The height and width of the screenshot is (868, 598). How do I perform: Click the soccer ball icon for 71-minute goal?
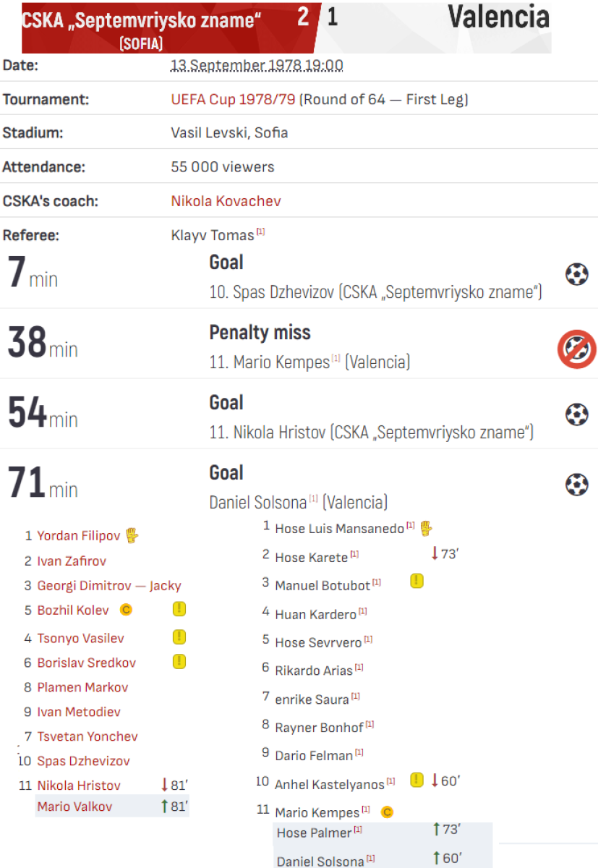pos(576,485)
